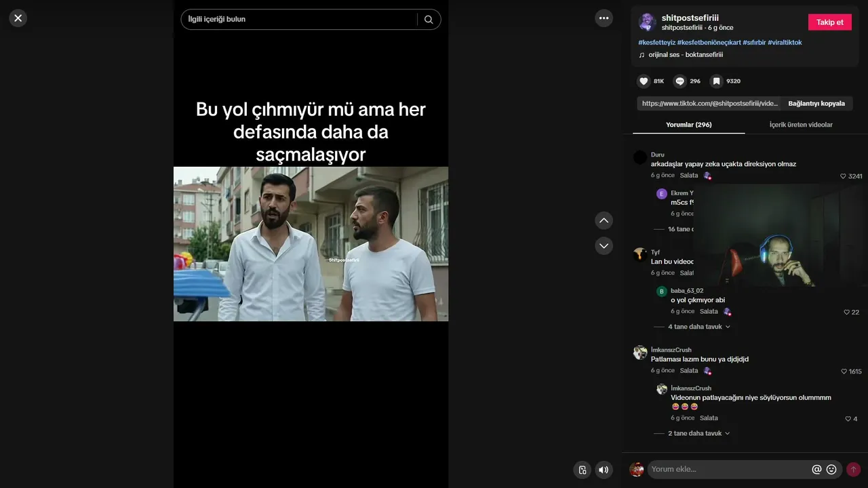Open shitpostsefiriii profile avatar
868x488 pixels.
(x=647, y=22)
